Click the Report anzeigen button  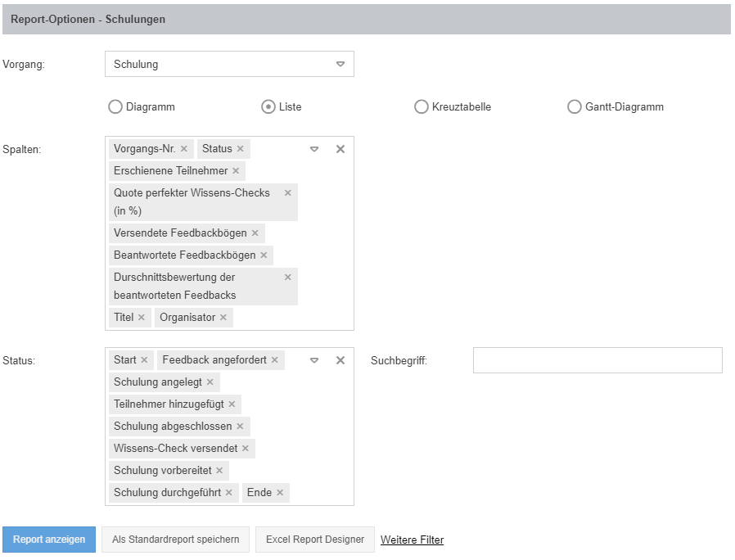click(49, 540)
